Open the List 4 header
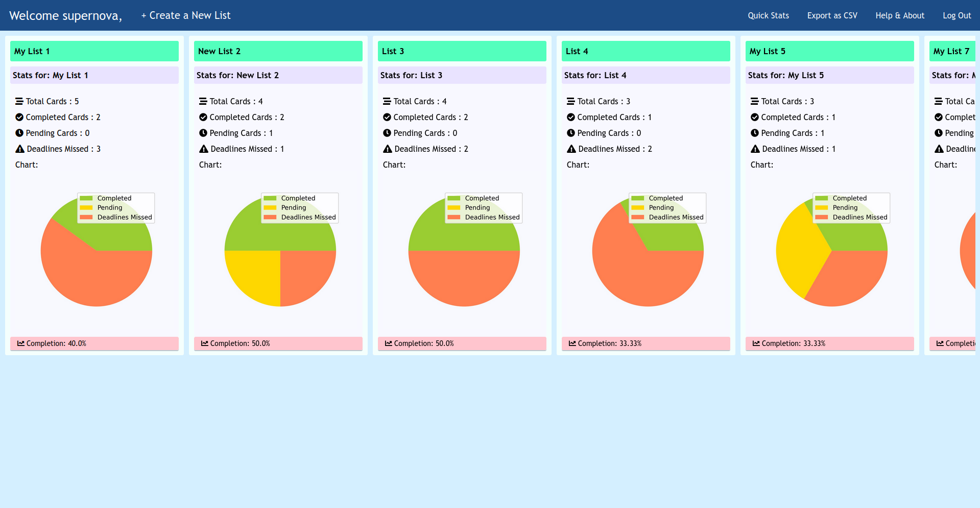Image resolution: width=980 pixels, height=508 pixels. point(646,51)
